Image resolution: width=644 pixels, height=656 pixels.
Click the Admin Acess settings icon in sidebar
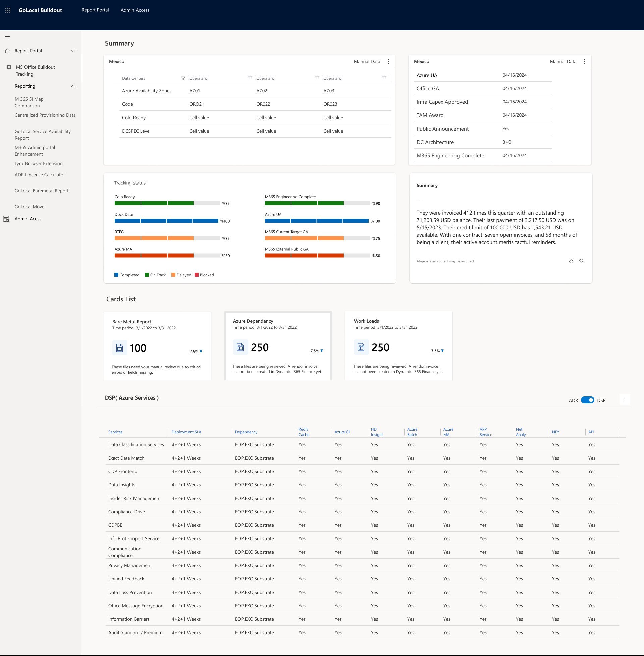coord(6,219)
